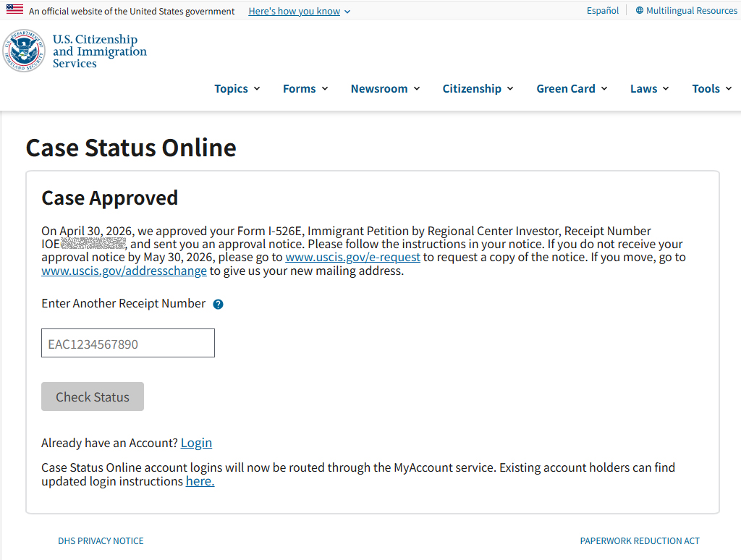Switch the site language to Español
The height and width of the screenshot is (560, 741).
coord(603,10)
